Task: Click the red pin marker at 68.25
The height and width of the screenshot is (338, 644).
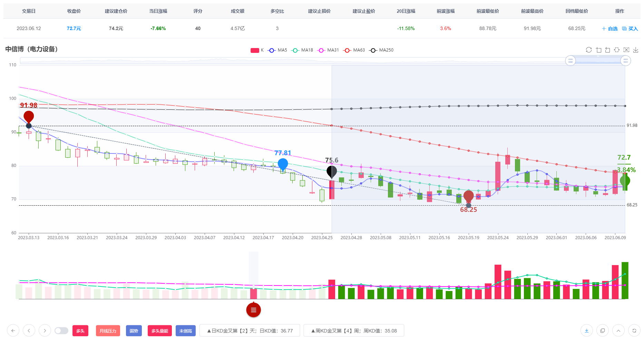Action: [x=468, y=196]
